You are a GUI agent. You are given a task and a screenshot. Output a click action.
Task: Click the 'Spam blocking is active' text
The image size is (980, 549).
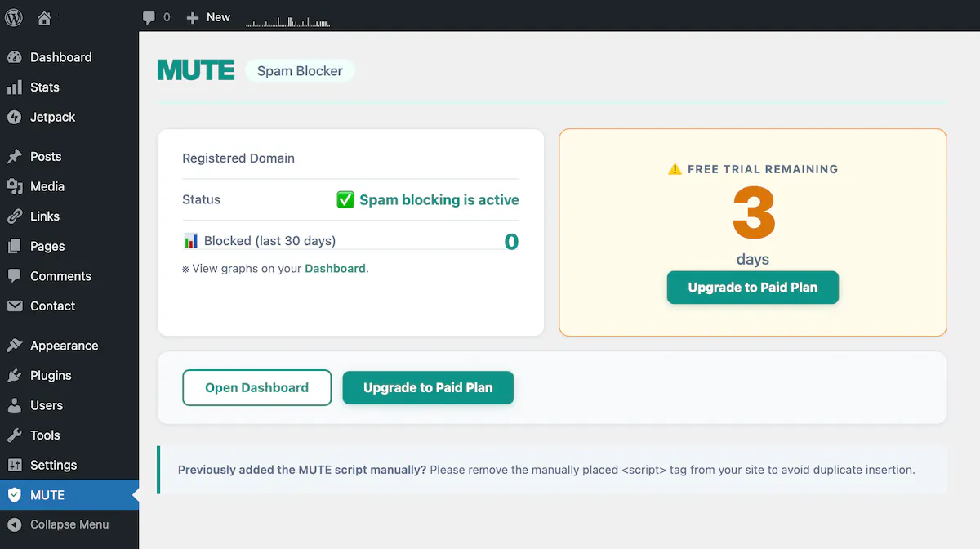tap(439, 199)
